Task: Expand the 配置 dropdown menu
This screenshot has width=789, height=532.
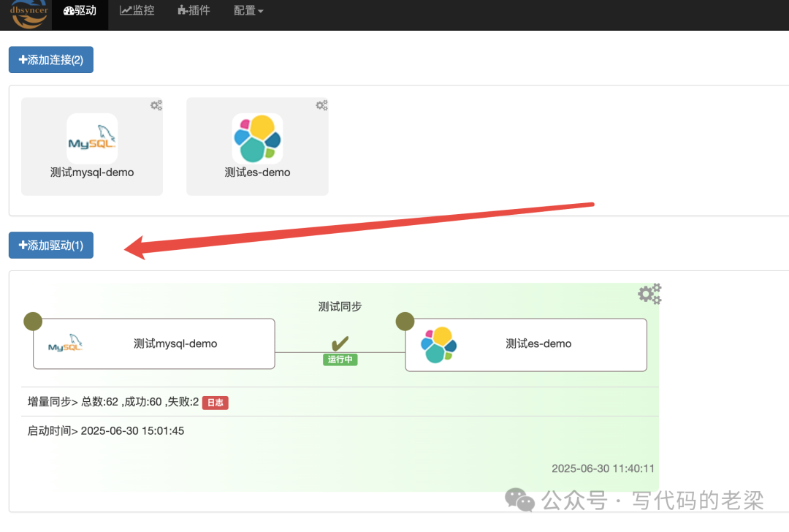Action: click(248, 11)
